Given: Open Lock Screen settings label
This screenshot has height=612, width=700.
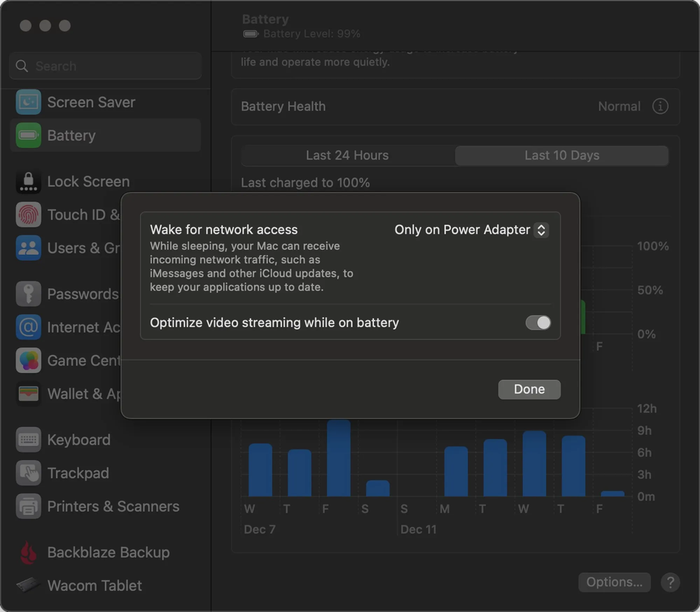Looking at the screenshot, I should click(88, 182).
